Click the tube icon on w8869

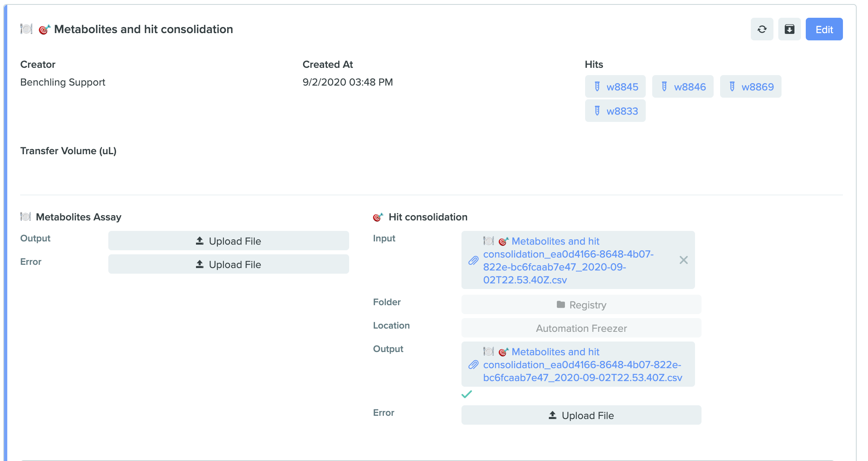click(732, 86)
